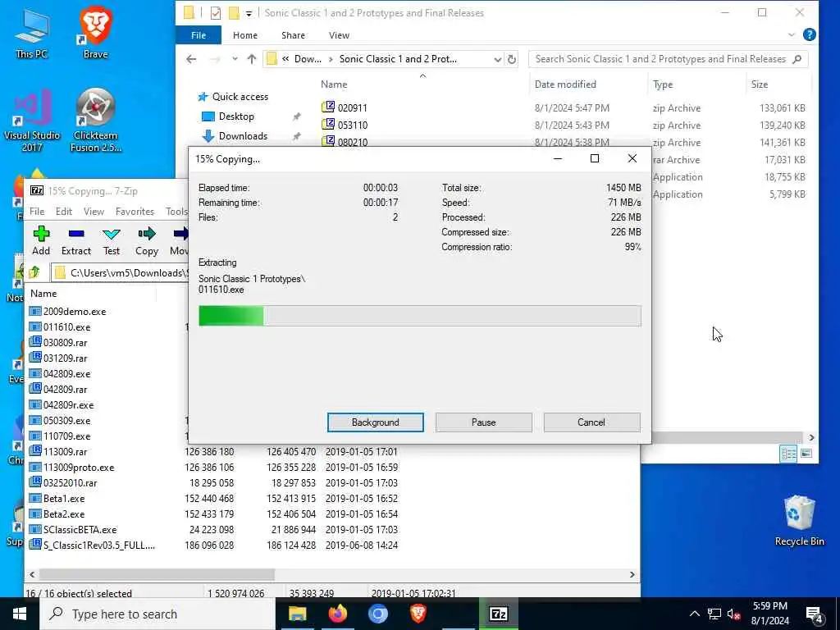The width and height of the screenshot is (840, 630).
Task: Open File Explorer from the taskbar
Action: coord(297,614)
